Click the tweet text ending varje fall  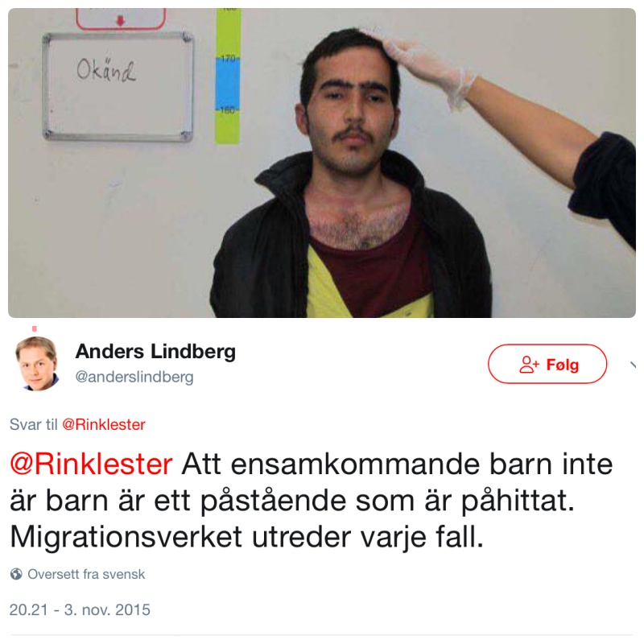click(x=311, y=500)
